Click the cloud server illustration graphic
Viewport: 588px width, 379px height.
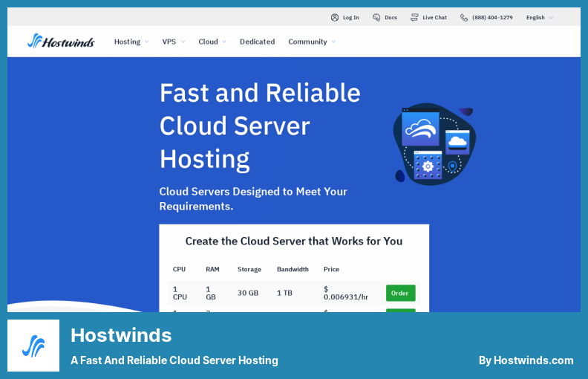tap(434, 143)
